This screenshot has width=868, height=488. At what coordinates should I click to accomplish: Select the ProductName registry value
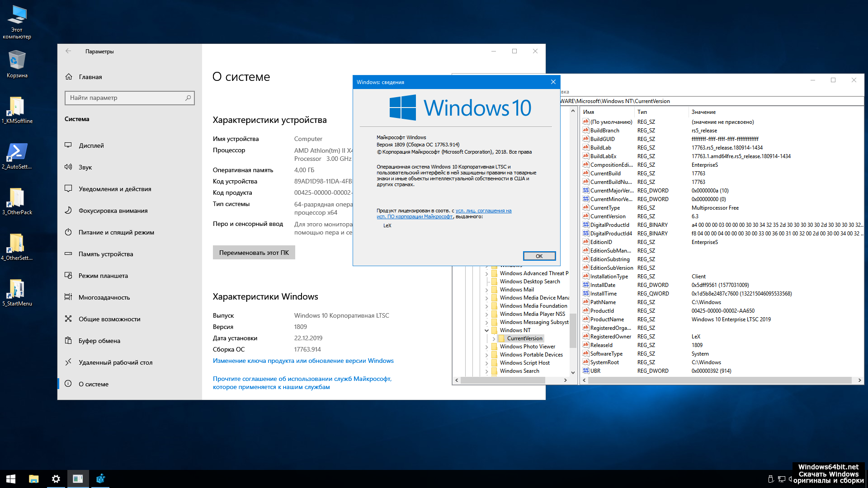[x=607, y=319]
